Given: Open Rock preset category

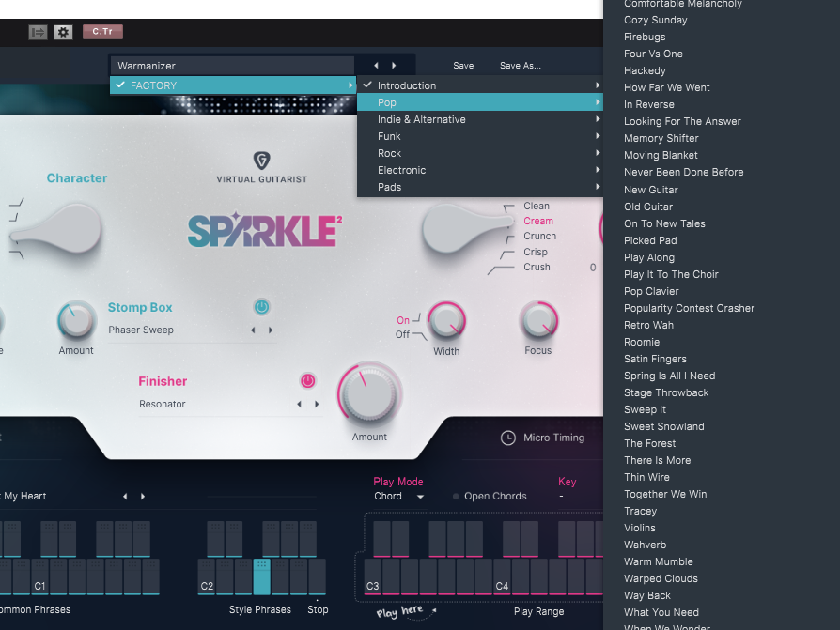Looking at the screenshot, I should 480,153.
